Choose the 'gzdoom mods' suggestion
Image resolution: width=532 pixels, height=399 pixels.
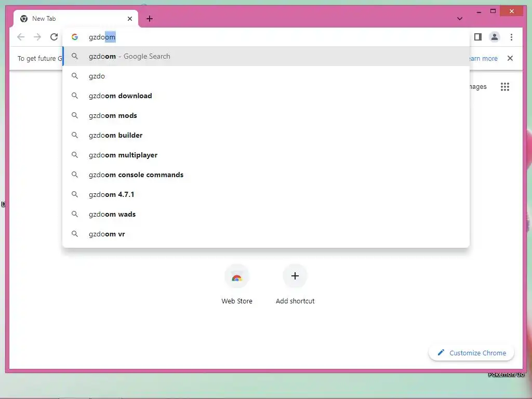click(x=267, y=115)
